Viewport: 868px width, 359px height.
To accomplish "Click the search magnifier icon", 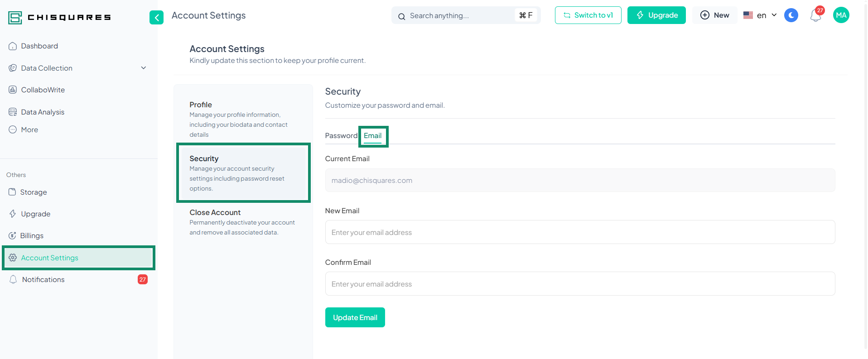I will [x=401, y=16].
